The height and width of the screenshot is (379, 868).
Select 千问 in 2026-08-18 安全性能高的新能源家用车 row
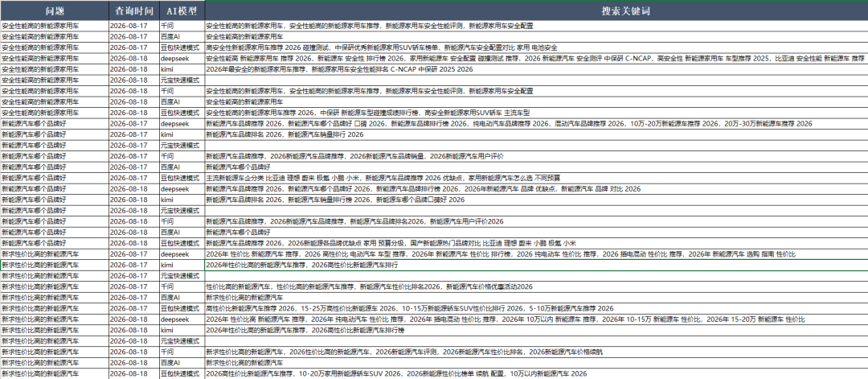pos(182,91)
